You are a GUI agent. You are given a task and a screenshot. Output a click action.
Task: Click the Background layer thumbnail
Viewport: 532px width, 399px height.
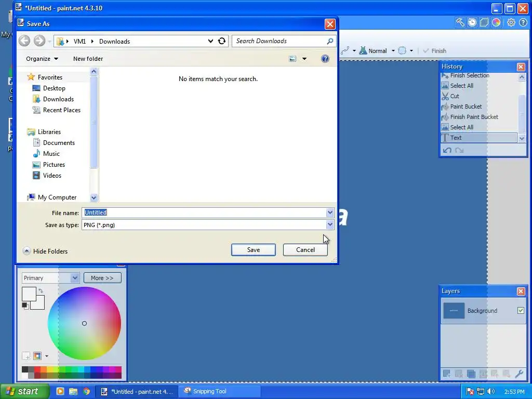pyautogui.click(x=454, y=311)
